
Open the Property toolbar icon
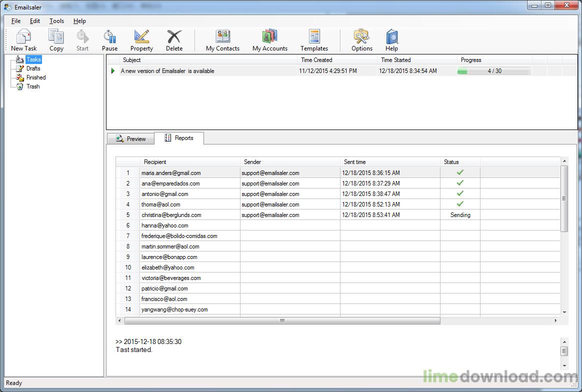click(x=141, y=40)
